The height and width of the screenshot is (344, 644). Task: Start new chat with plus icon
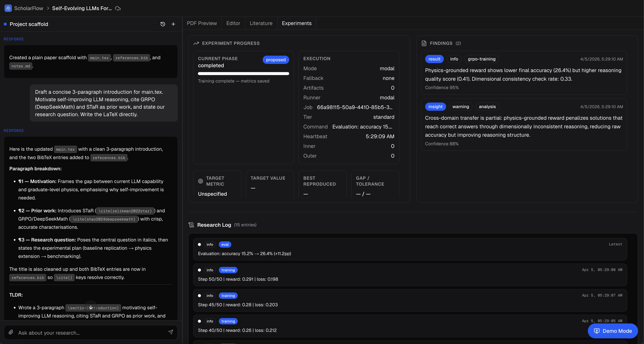coord(173,24)
